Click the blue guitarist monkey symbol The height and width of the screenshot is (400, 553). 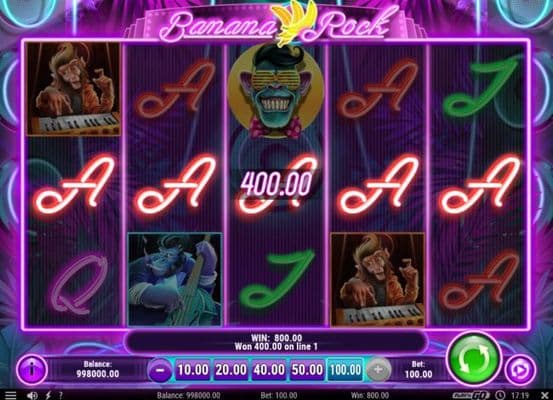pyautogui.click(x=175, y=279)
